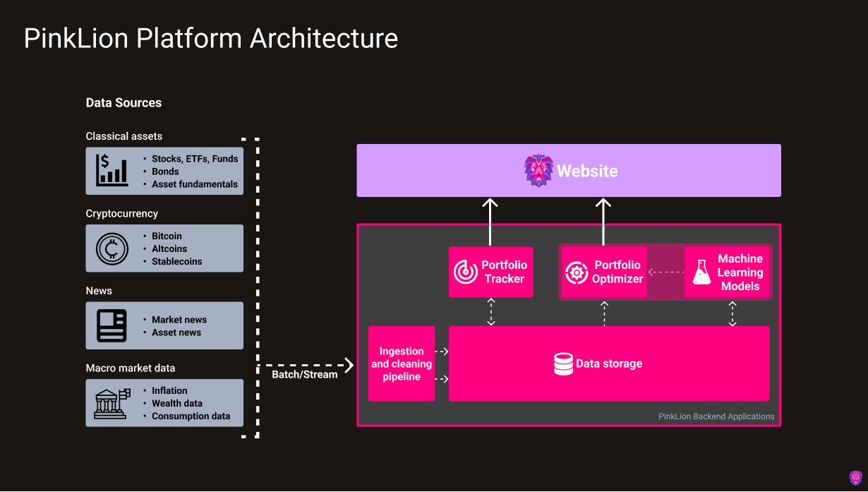This screenshot has width=868, height=492.
Task: Select the "Portfolio Optimizer" label
Action: (617, 272)
